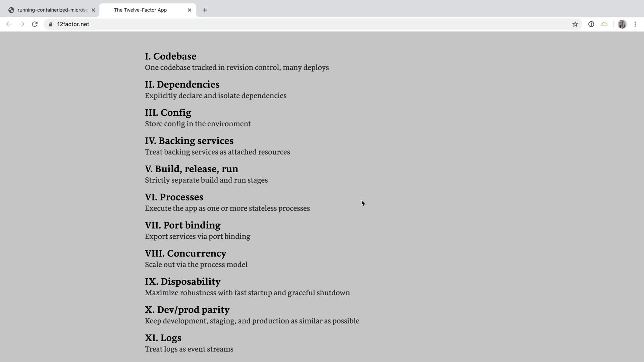644x362 pixels.
Task: Switch to running-containerized-microservices tab
Action: 52,10
